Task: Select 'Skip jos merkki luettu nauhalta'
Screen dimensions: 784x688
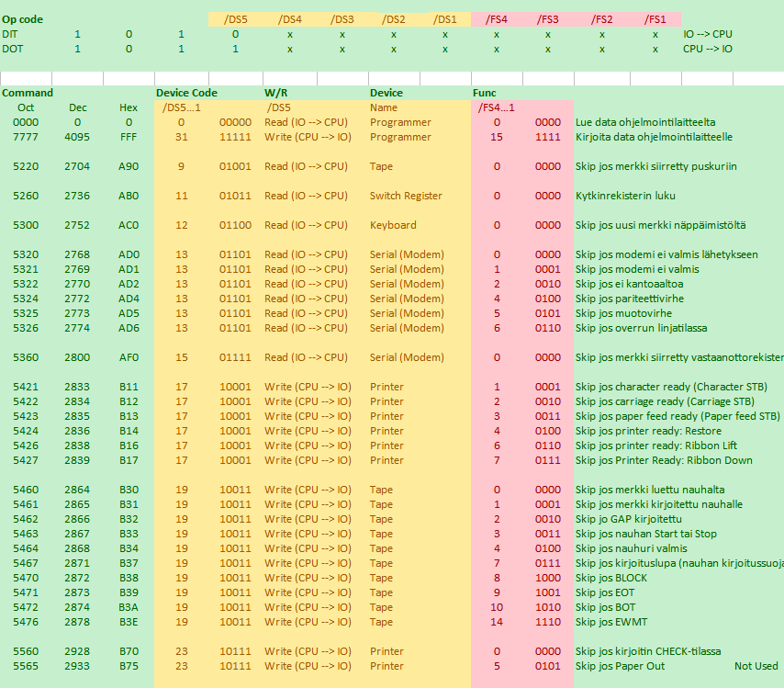Action: 650,490
